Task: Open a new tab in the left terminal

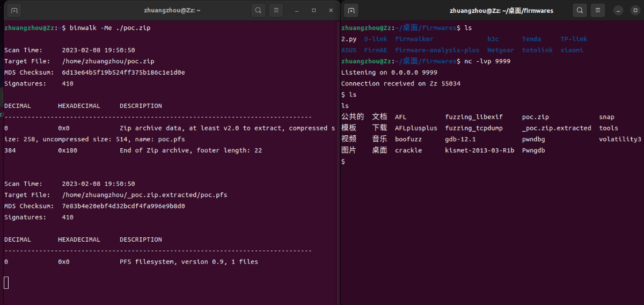Action: point(14,10)
